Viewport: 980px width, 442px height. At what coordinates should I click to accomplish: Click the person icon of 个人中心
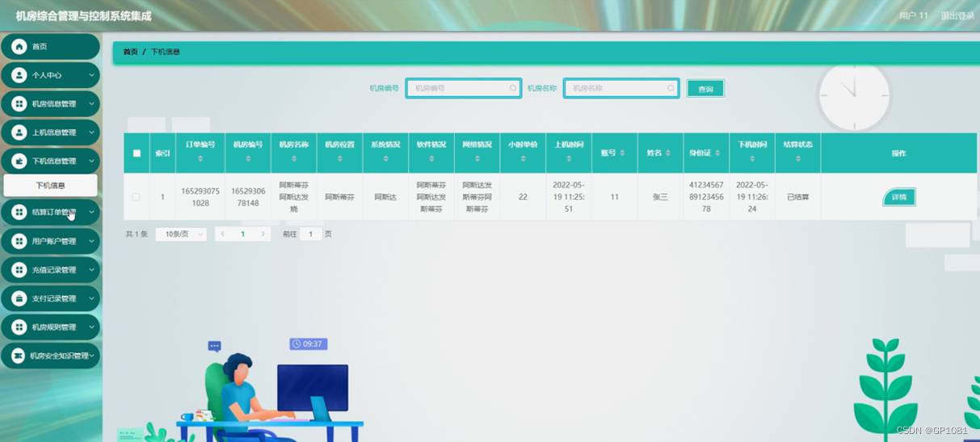(x=19, y=75)
